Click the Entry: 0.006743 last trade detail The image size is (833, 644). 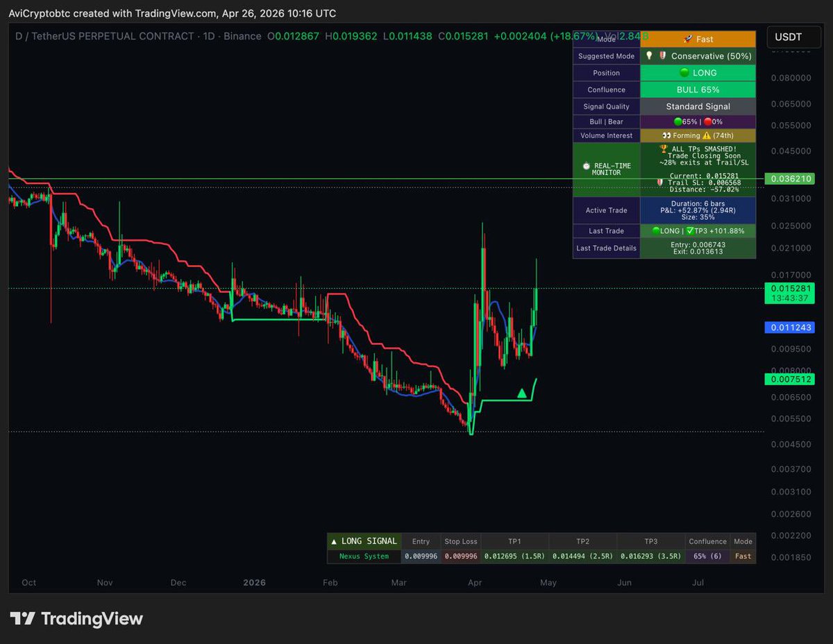698,244
